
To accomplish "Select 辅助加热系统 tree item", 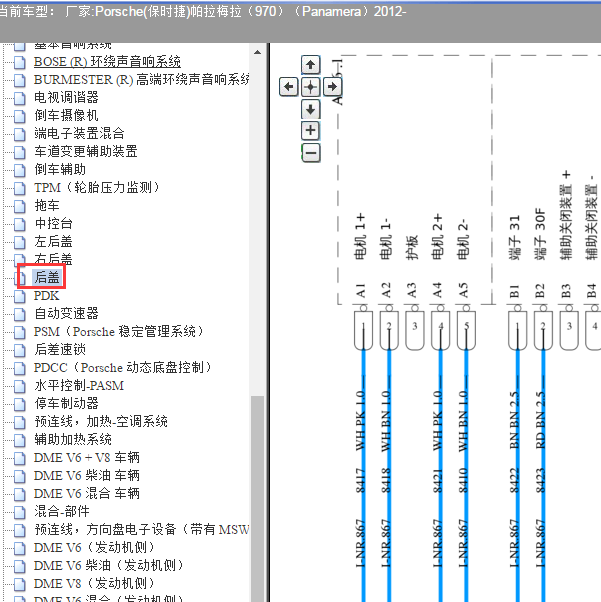I will [73, 440].
